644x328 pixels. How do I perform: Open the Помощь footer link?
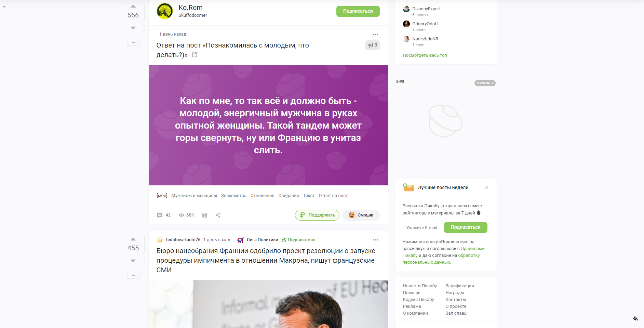click(412, 293)
